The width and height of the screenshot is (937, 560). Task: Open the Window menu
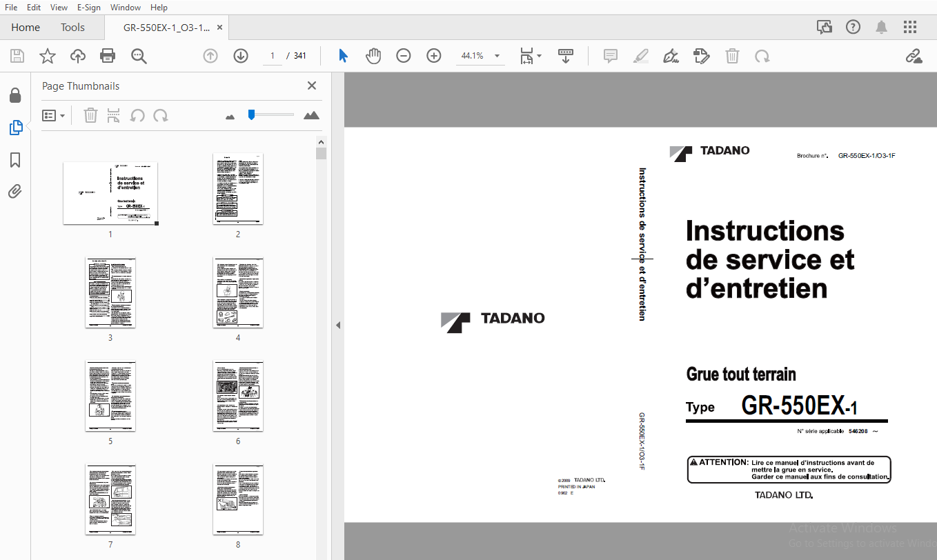click(126, 8)
